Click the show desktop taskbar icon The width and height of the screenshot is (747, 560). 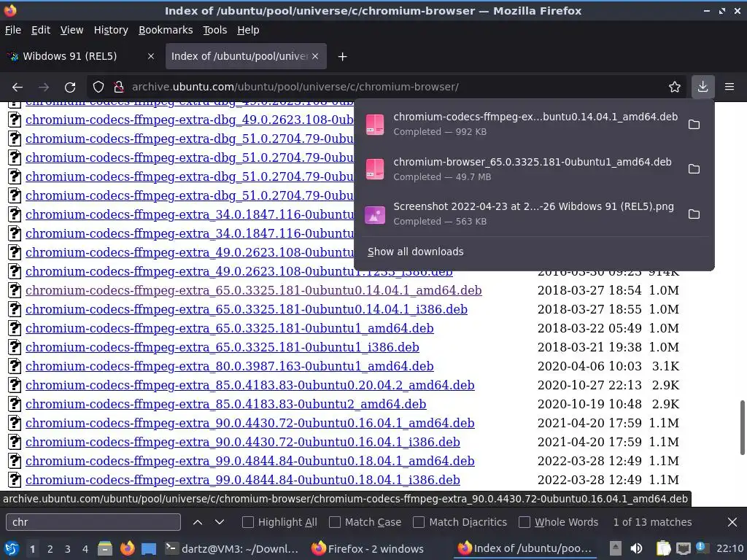[x=149, y=549]
